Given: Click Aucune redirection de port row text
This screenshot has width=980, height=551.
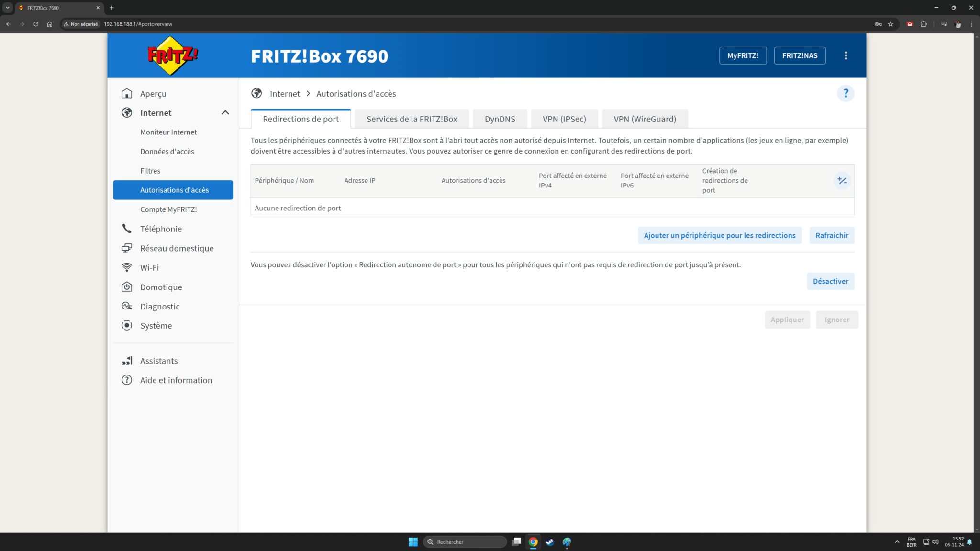Looking at the screenshot, I should point(298,208).
